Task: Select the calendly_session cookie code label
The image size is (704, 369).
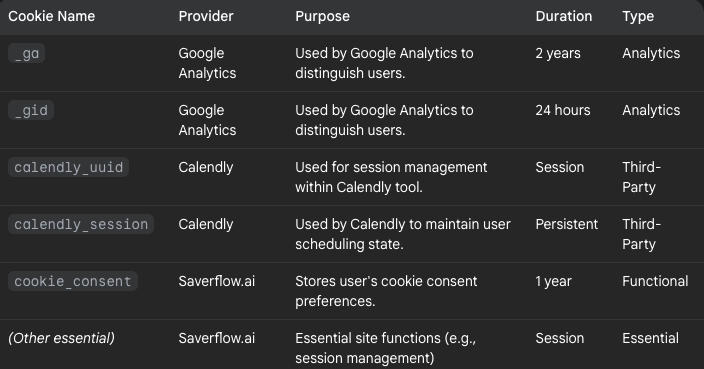Action: point(81,224)
